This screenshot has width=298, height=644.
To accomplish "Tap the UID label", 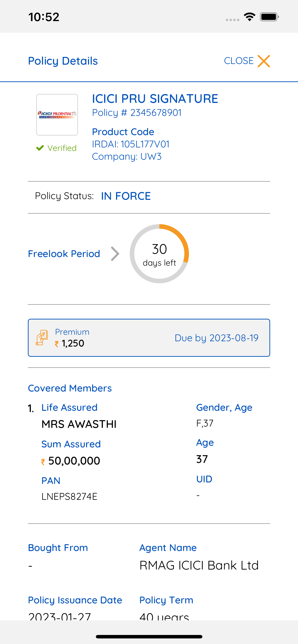I will [204, 479].
